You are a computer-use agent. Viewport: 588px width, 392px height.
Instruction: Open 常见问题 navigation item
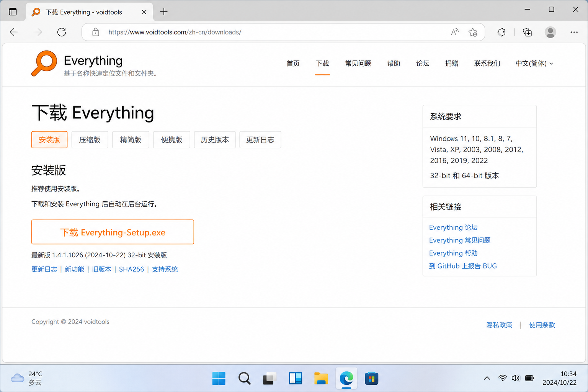coord(358,64)
